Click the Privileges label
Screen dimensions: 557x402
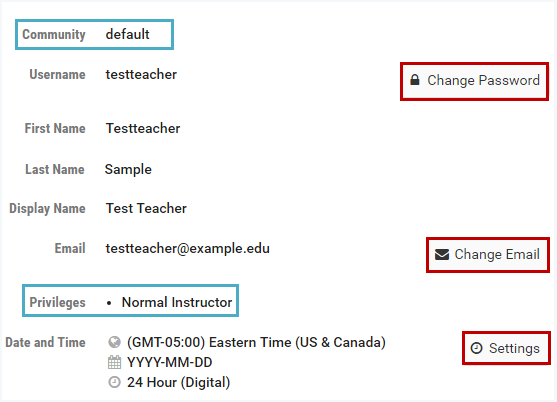tap(58, 303)
